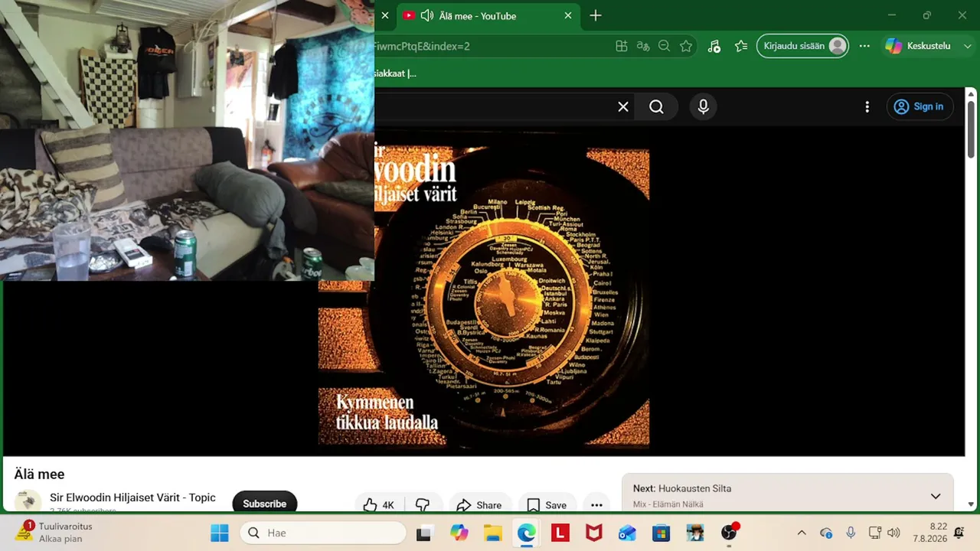
Task: Switch to Microsoft Edge in taskbar
Action: [x=526, y=533]
